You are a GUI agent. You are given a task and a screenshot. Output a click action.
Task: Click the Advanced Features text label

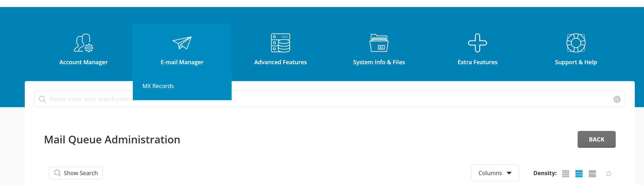(x=280, y=62)
